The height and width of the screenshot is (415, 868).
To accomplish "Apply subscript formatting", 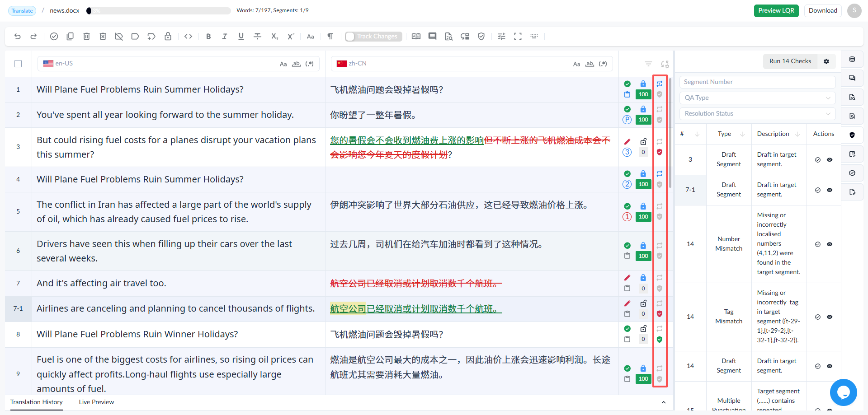I will tap(274, 37).
